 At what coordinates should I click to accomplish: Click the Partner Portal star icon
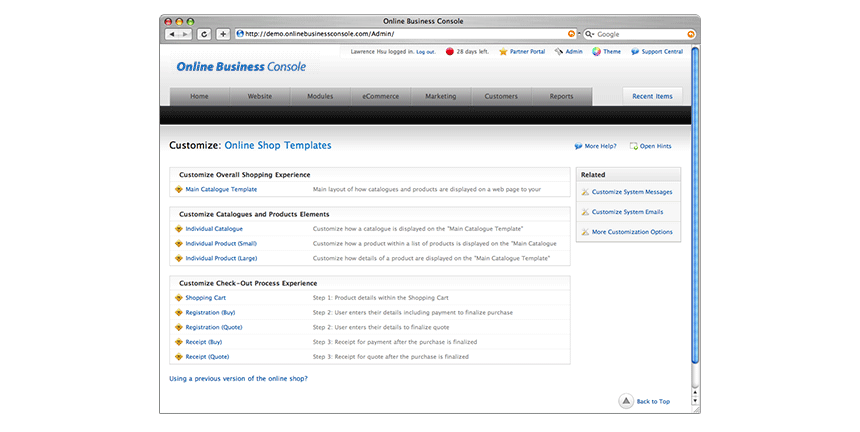(503, 51)
